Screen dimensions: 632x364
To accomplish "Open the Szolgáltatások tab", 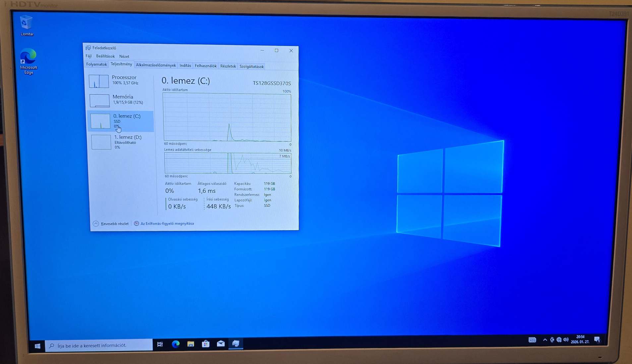I will [x=252, y=67].
